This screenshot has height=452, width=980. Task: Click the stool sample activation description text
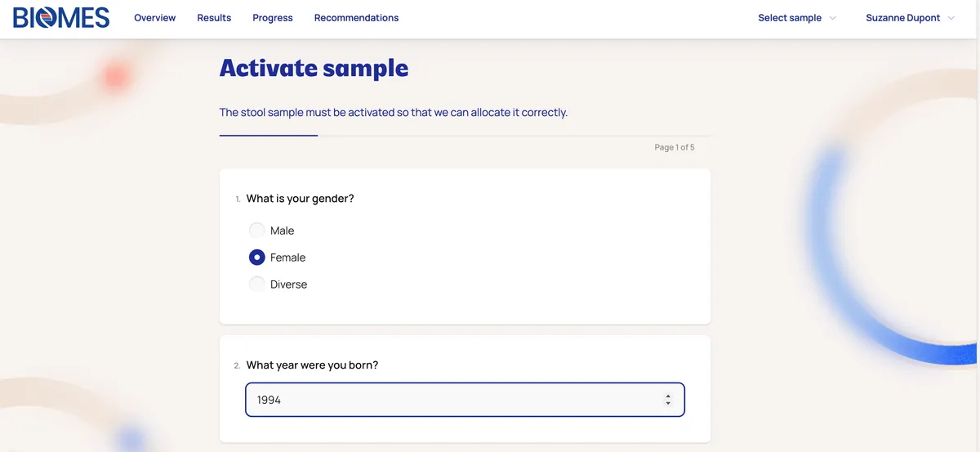point(393,112)
